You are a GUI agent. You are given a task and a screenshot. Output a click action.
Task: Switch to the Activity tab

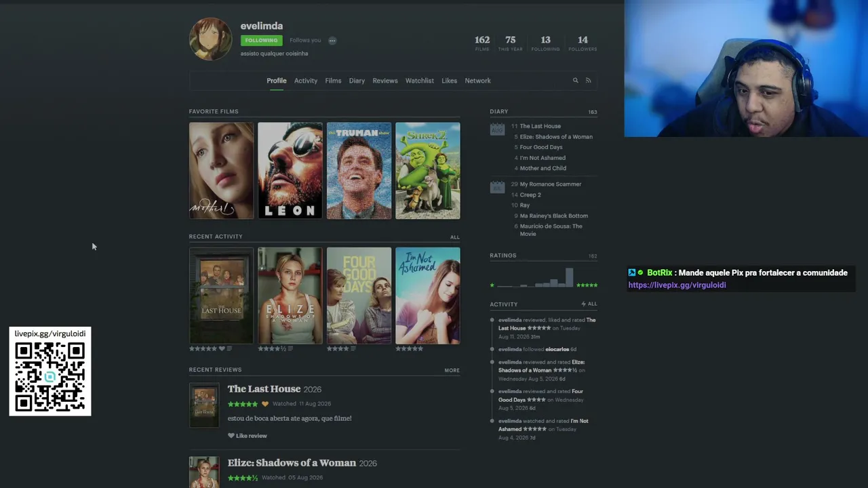tap(306, 81)
